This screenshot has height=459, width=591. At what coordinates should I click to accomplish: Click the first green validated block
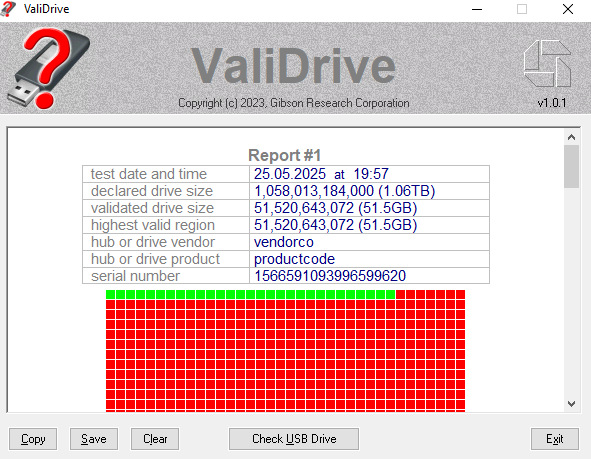(x=110, y=294)
